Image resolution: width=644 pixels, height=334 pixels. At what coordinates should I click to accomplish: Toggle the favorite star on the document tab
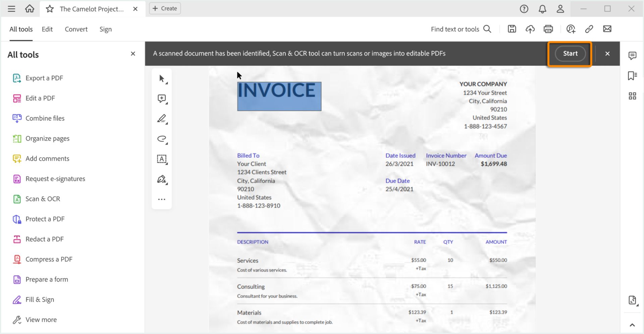point(49,9)
